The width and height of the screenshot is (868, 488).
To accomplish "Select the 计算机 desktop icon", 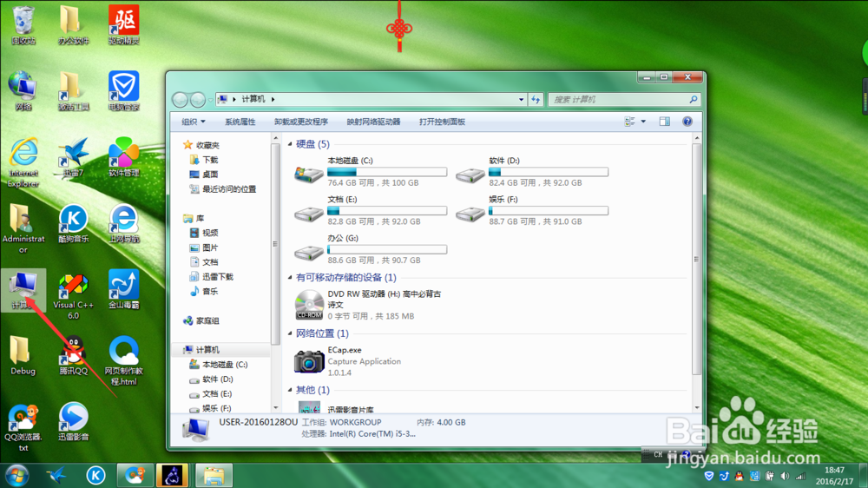I will [x=23, y=290].
